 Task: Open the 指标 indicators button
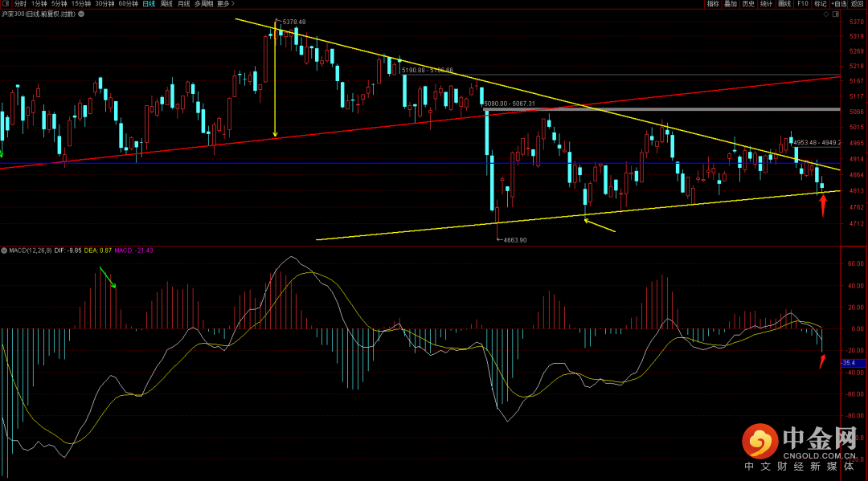click(x=713, y=4)
